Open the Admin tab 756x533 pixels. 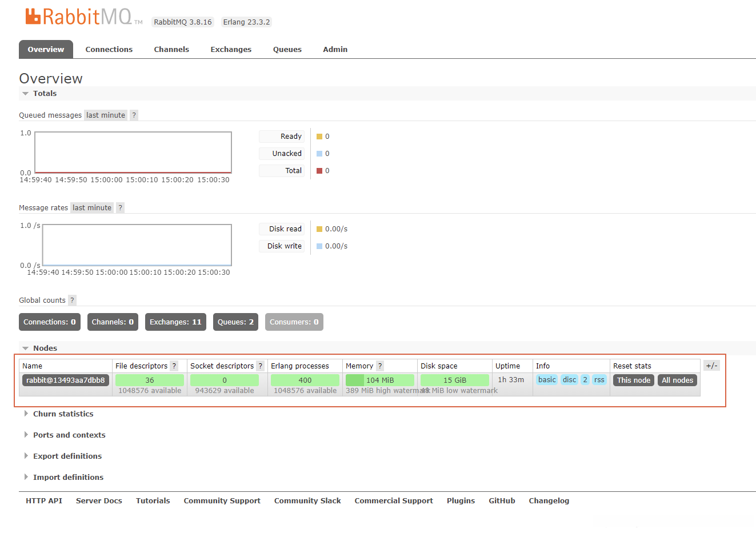coord(335,50)
